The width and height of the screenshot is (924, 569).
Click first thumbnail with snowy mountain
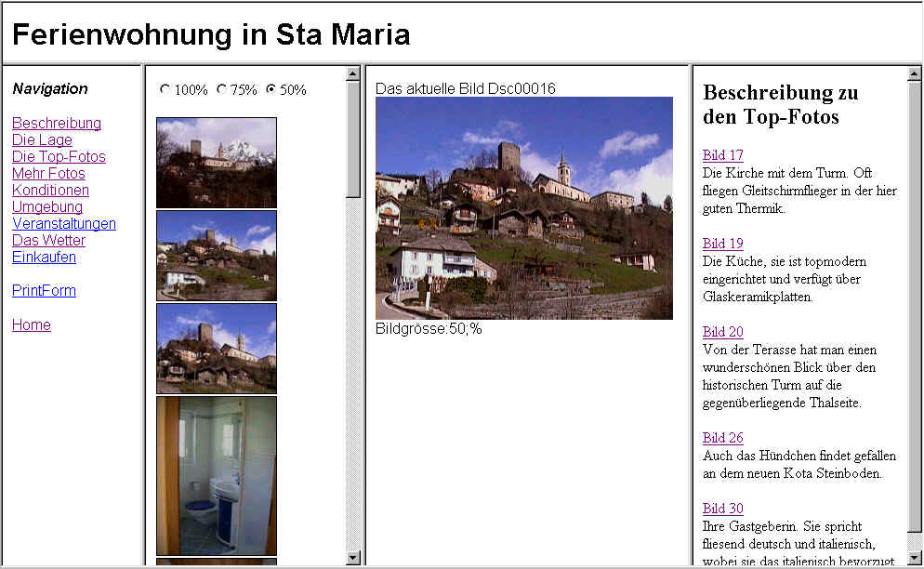[x=216, y=162]
